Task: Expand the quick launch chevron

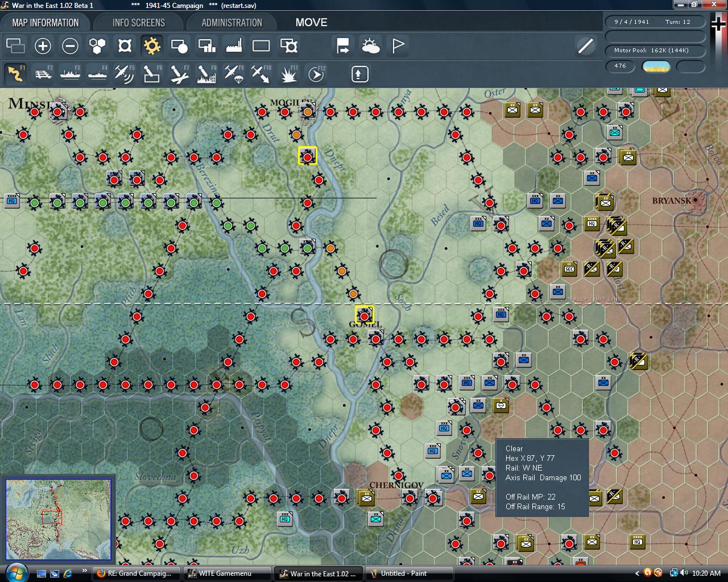Action: 85,571
